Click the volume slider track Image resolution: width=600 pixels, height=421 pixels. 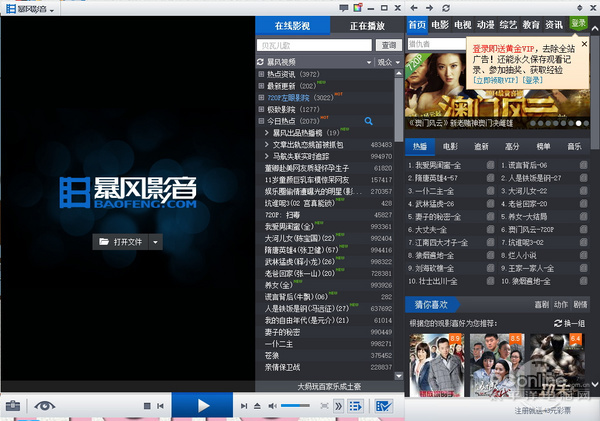pos(295,405)
